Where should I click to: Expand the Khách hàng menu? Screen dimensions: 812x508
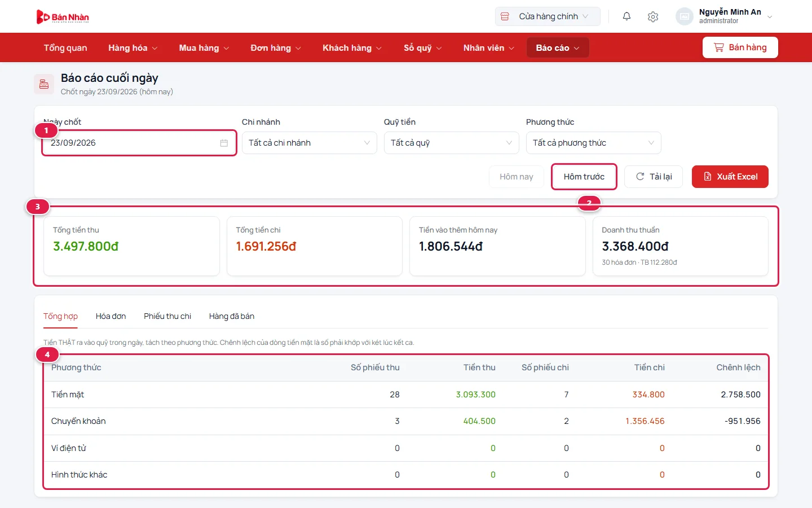[352, 48]
